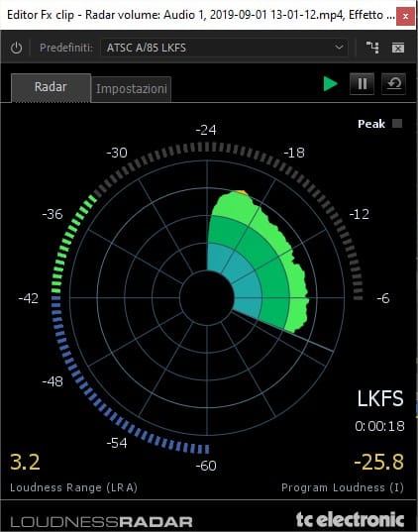The width and height of the screenshot is (418, 532).
Task: Click the Peak indicator square
Action: (397, 123)
